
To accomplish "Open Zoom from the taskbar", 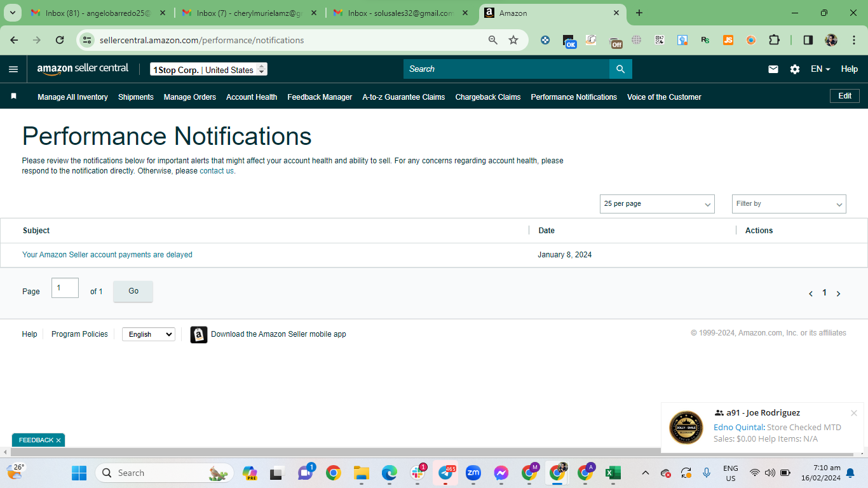I will [x=473, y=473].
